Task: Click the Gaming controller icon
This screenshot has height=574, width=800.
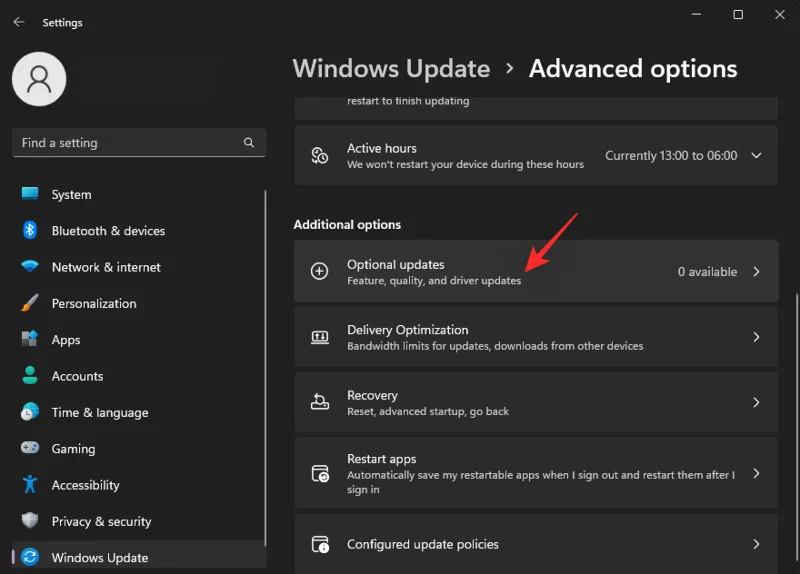Action: click(30, 448)
